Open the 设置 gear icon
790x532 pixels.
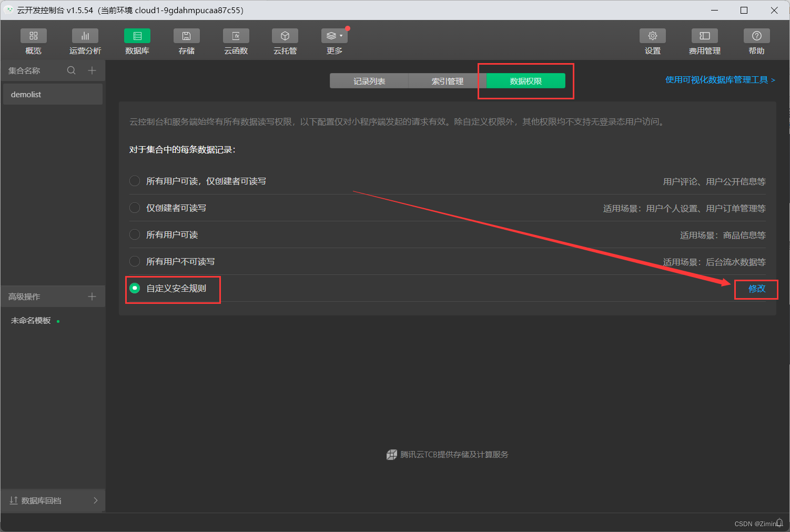pyautogui.click(x=653, y=36)
